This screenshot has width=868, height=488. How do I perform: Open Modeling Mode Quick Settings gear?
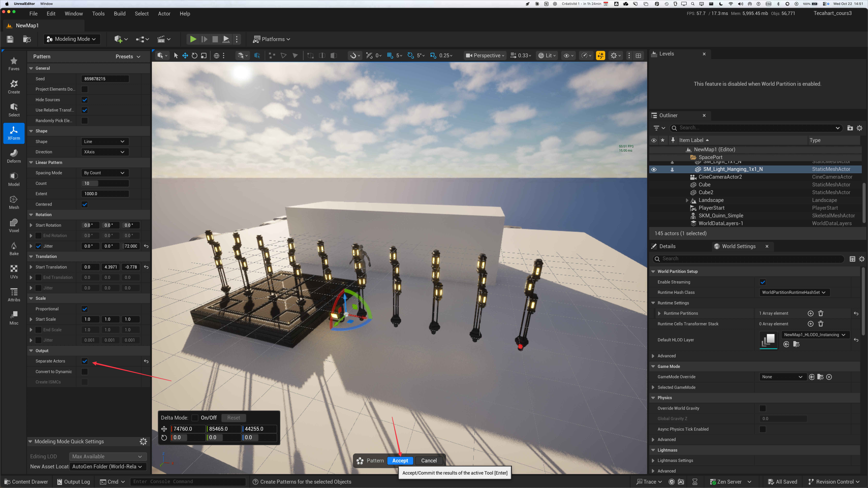(143, 442)
